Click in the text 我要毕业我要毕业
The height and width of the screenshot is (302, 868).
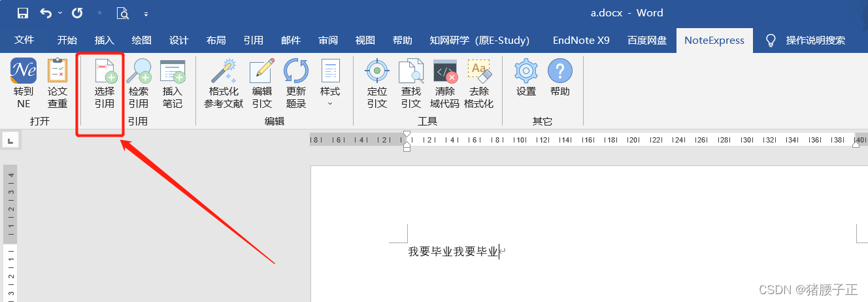tap(454, 252)
